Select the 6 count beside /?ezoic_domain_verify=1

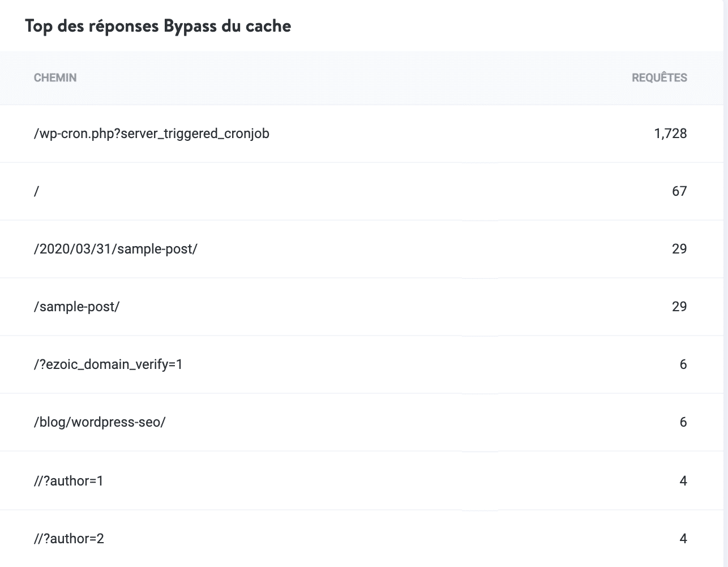pyautogui.click(x=683, y=364)
